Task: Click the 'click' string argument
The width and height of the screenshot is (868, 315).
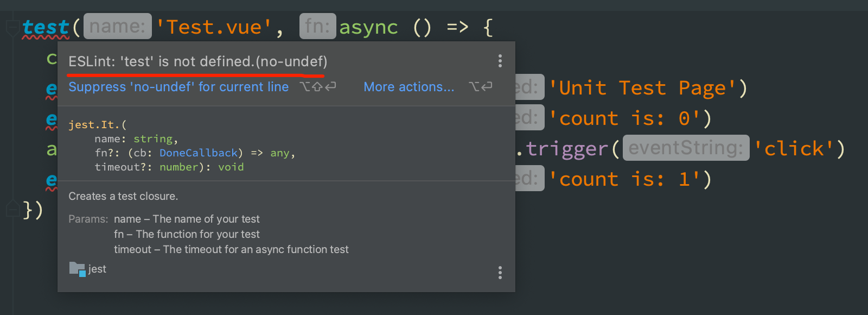Action: pos(794,148)
